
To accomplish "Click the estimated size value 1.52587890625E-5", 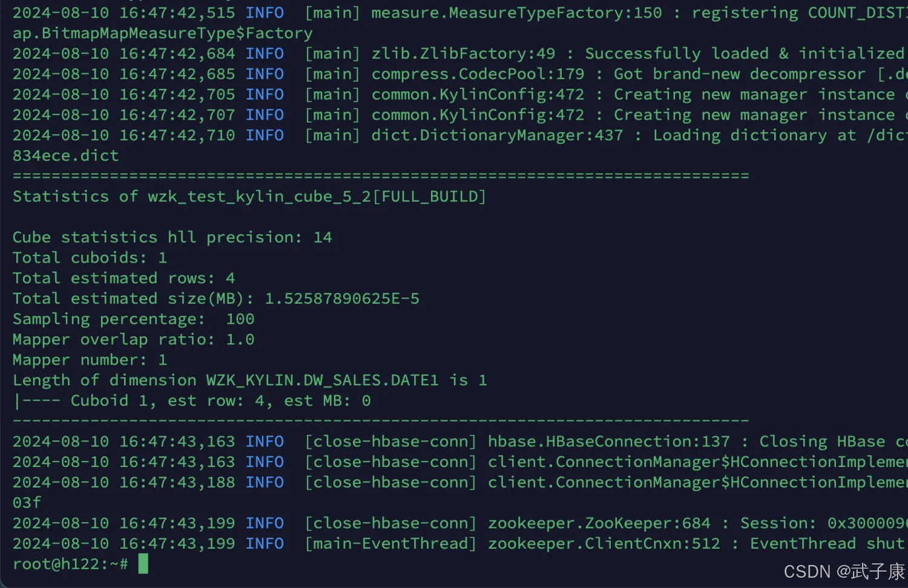I will [342, 299].
